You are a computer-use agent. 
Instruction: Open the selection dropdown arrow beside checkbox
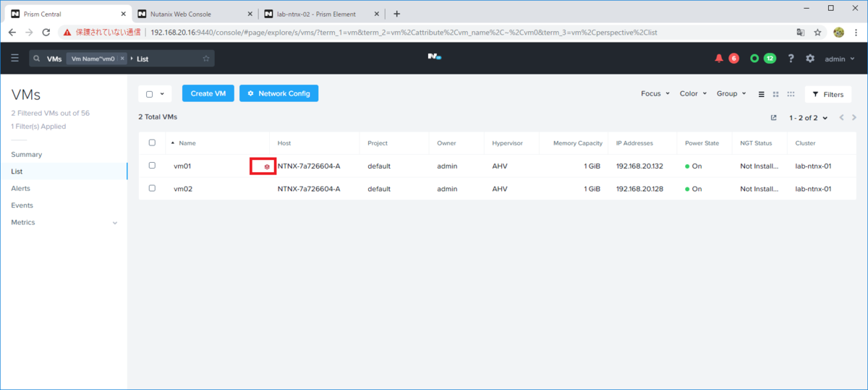coord(162,94)
